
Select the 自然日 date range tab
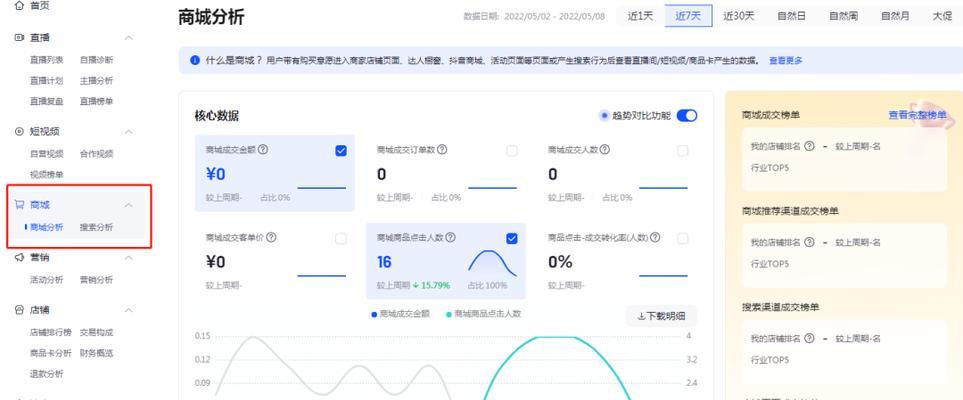click(x=792, y=16)
